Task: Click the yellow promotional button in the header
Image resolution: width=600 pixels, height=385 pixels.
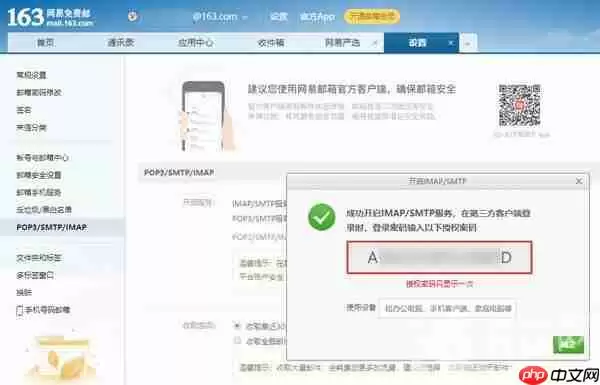Action: coord(372,16)
